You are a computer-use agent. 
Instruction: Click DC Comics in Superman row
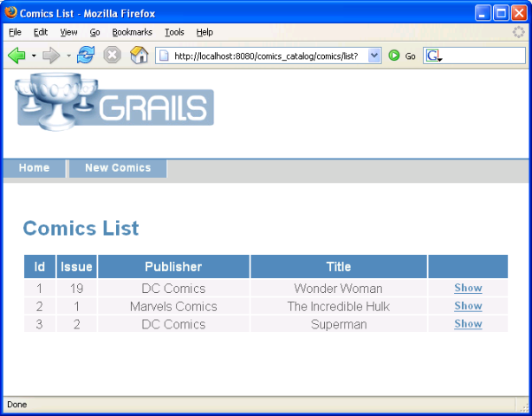pos(173,324)
